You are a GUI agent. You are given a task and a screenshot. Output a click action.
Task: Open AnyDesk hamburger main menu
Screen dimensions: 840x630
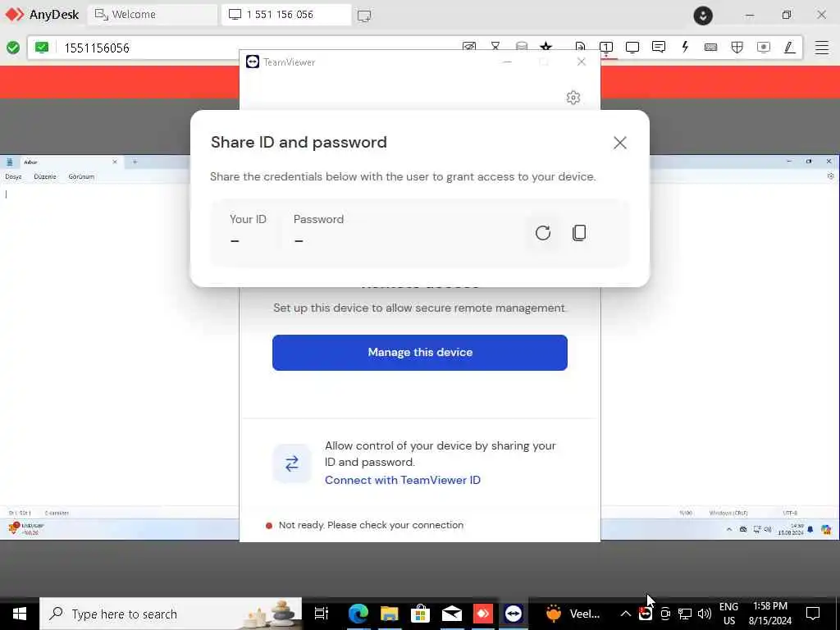coord(822,47)
